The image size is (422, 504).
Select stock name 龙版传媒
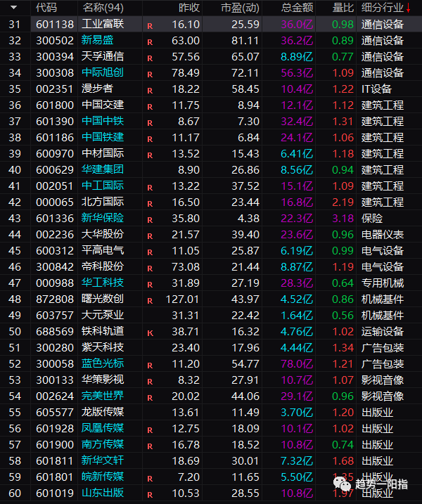[103, 412]
